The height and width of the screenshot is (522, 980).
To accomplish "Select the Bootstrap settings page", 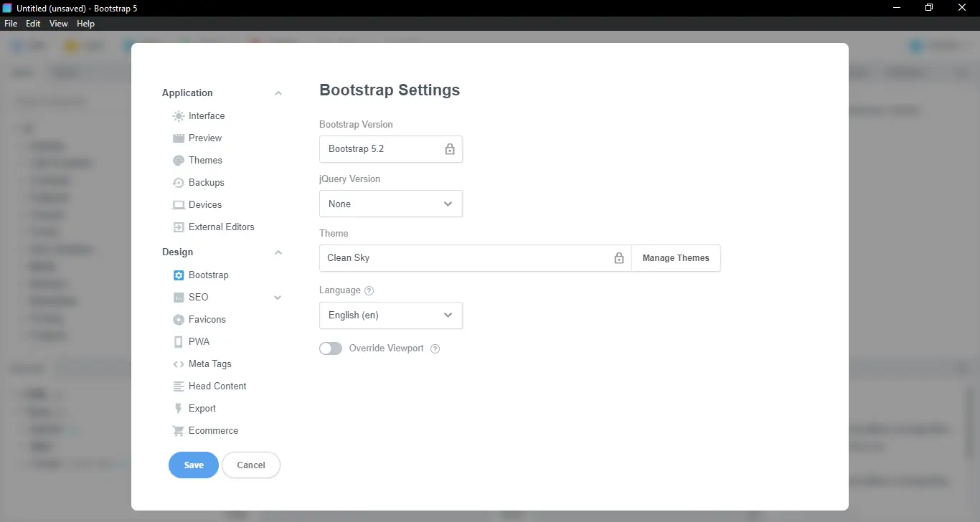I will [209, 275].
